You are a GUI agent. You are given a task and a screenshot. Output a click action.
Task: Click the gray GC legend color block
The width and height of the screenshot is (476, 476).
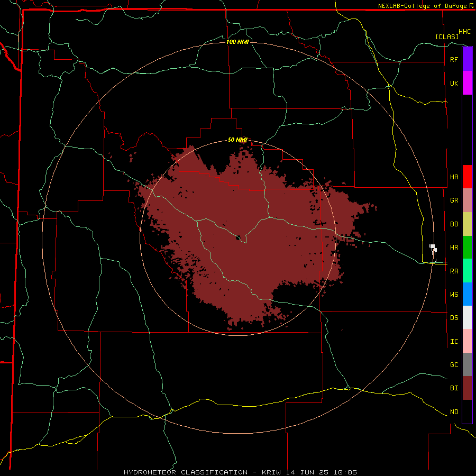pyautogui.click(x=467, y=364)
